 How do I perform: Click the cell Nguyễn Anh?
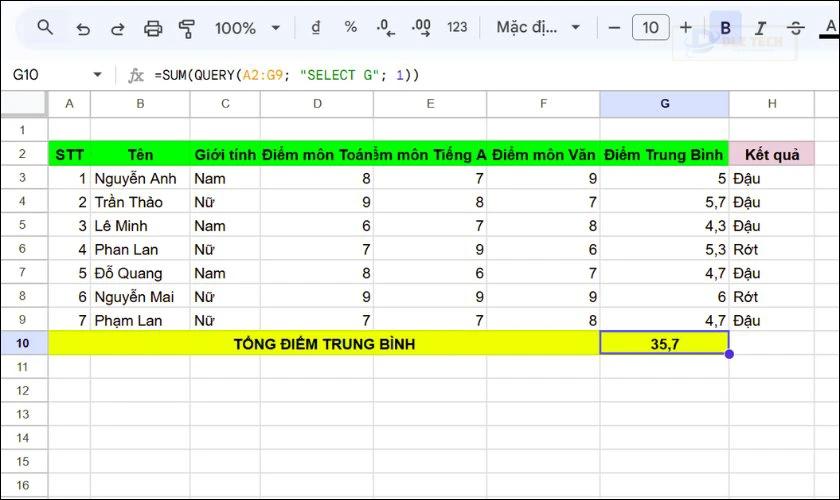tap(140, 178)
